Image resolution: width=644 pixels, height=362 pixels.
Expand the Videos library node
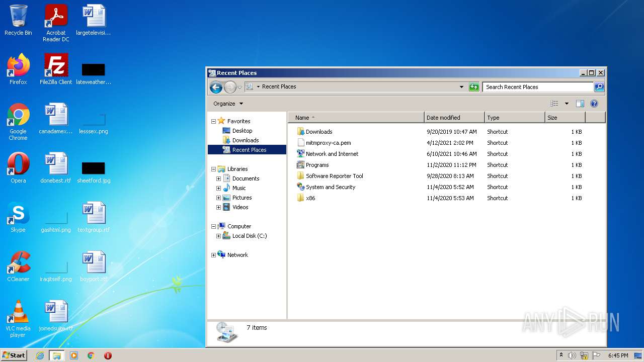tap(218, 207)
